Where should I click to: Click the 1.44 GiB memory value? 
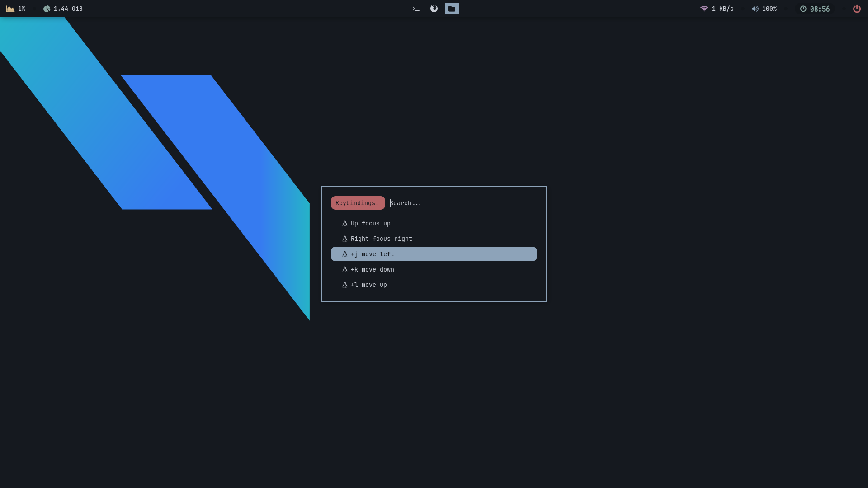(68, 9)
